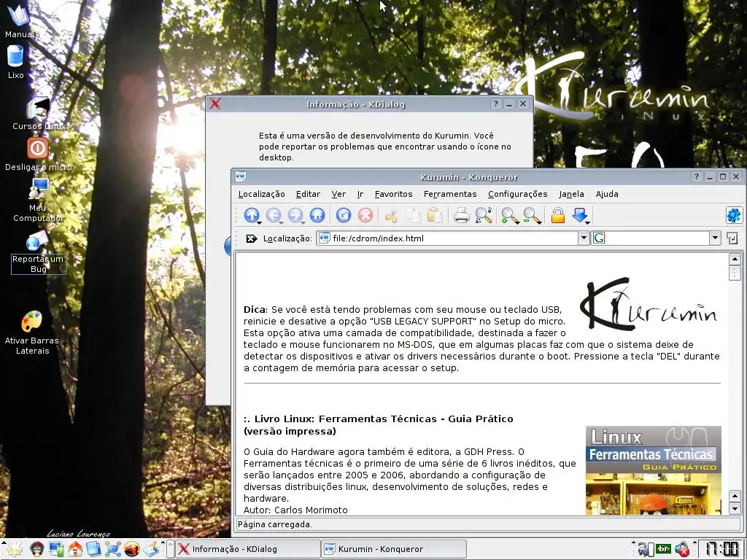
Task: Click the taskbar clock showing 17:00
Action: coord(721,549)
